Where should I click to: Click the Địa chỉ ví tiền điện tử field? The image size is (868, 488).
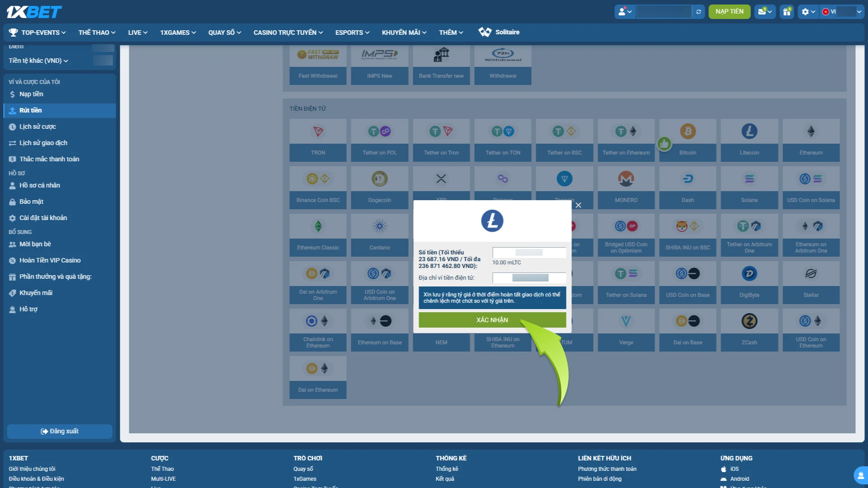529,278
